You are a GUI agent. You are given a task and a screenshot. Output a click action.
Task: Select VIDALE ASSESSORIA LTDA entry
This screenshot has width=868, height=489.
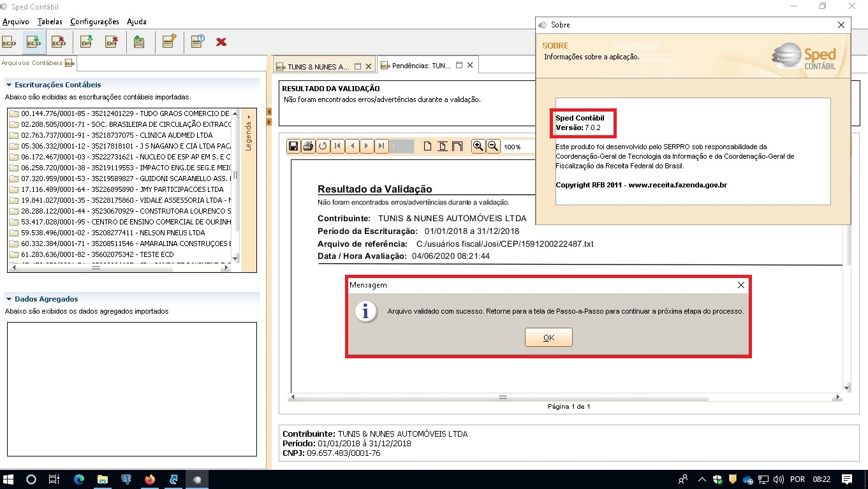[x=120, y=200]
